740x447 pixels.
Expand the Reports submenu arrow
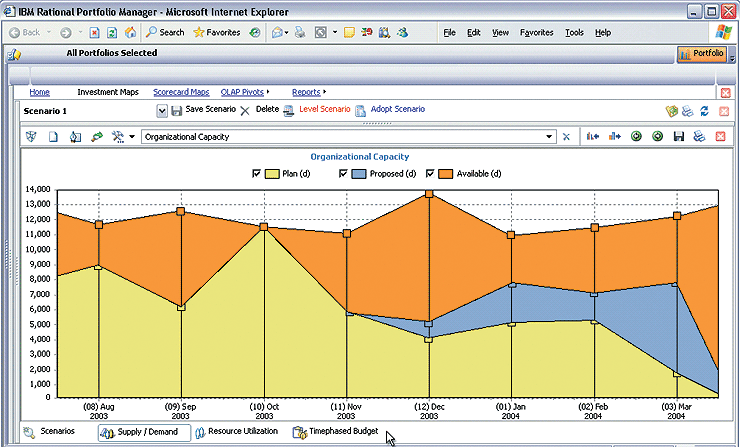coord(324,92)
